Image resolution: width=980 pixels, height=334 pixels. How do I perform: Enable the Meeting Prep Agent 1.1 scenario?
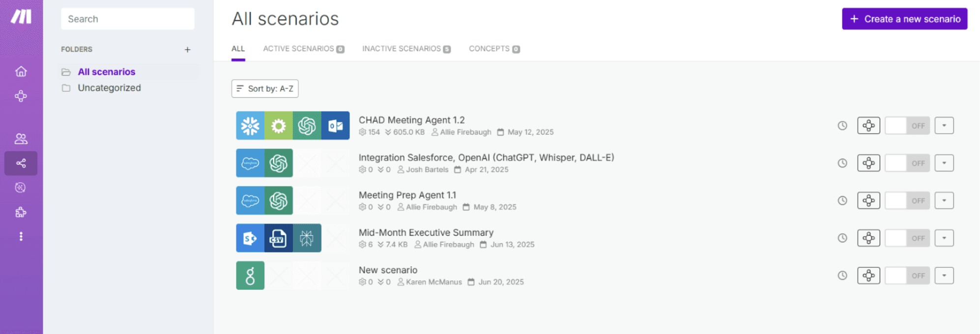pyautogui.click(x=907, y=200)
